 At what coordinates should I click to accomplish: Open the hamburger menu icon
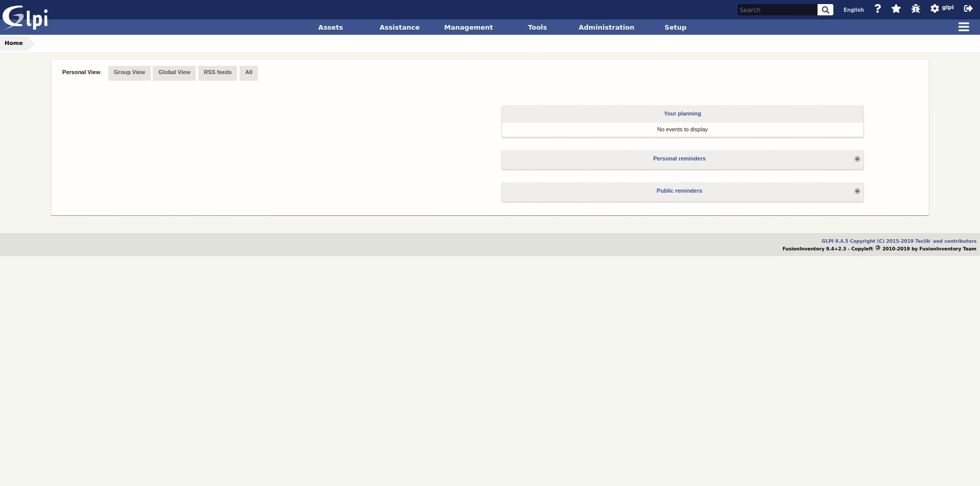point(963,27)
